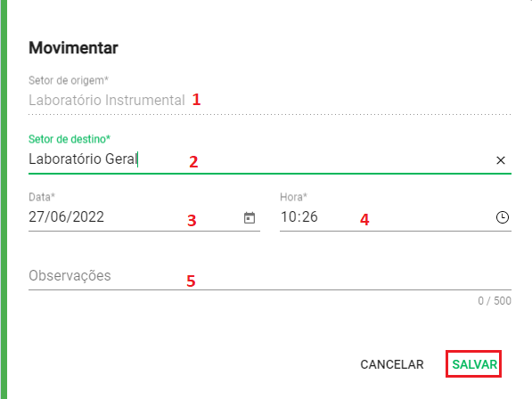532x399 pixels.
Task: Click the Data field label
Action: coord(42,197)
